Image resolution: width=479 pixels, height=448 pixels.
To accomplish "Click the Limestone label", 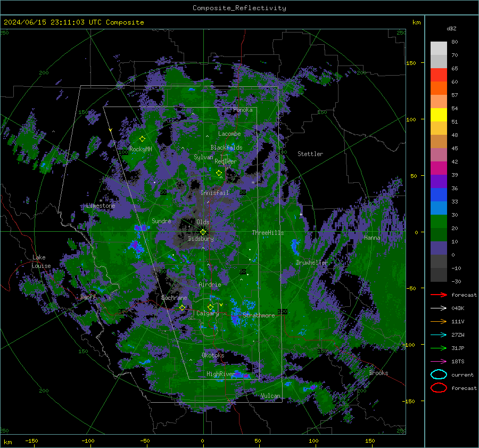I will (101, 206).
